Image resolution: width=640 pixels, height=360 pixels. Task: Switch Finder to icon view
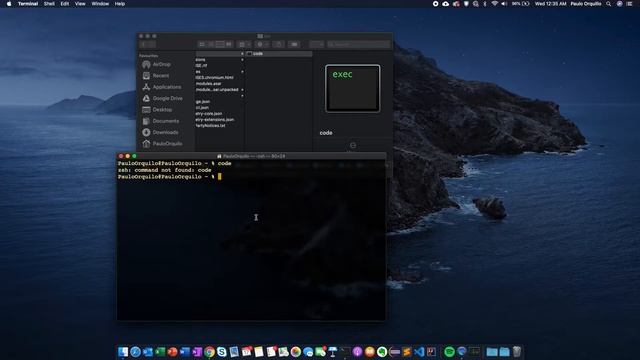coord(202,44)
